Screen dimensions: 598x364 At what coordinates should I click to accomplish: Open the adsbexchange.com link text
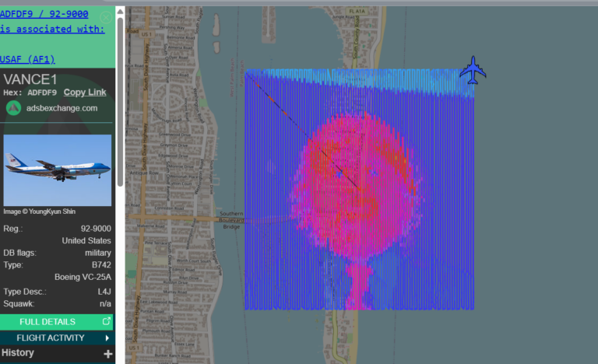(62, 108)
